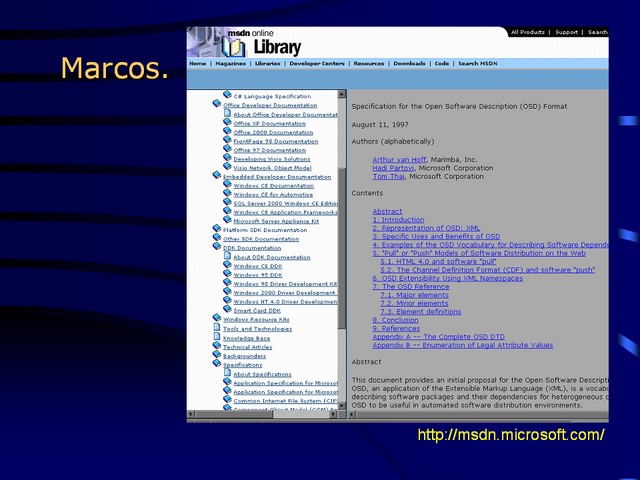640x480 pixels.
Task: Open Representation of OSD: XML link
Action: tap(426, 228)
